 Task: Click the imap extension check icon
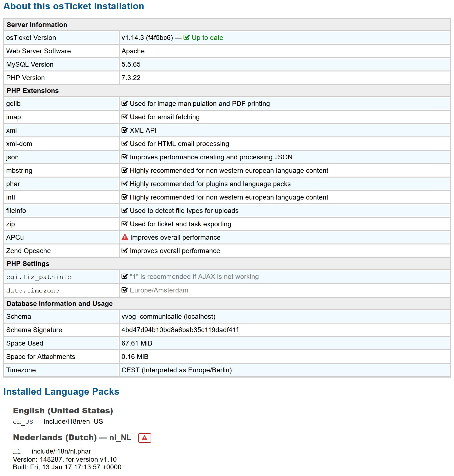(x=124, y=117)
